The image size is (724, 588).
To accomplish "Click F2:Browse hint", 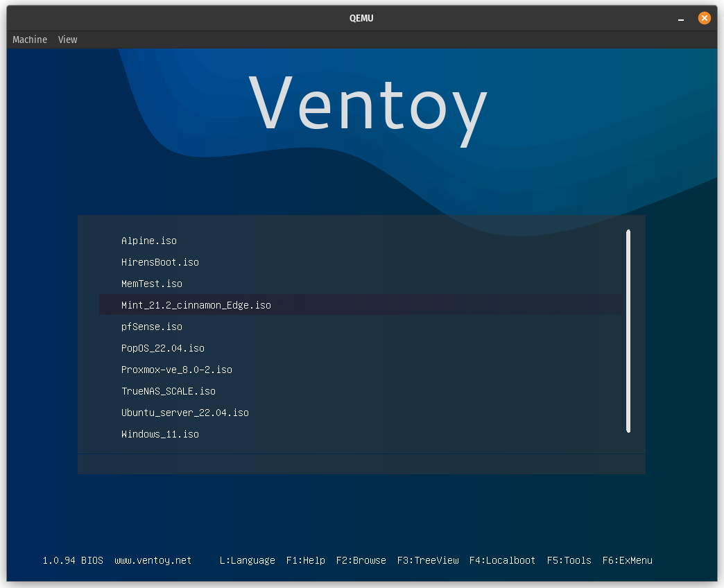I will point(361,560).
